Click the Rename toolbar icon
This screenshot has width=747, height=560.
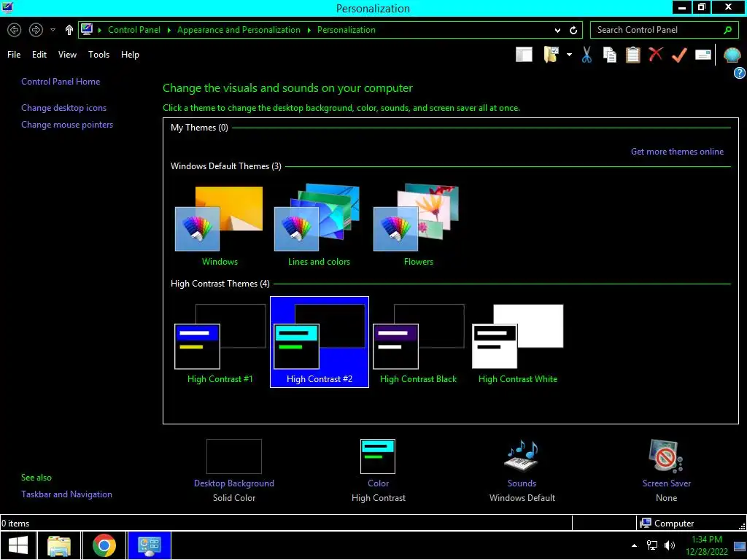pos(703,55)
